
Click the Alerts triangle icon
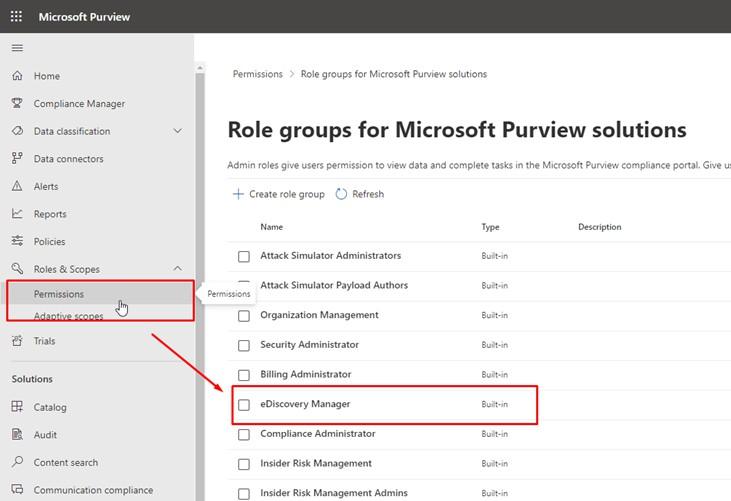pos(17,186)
